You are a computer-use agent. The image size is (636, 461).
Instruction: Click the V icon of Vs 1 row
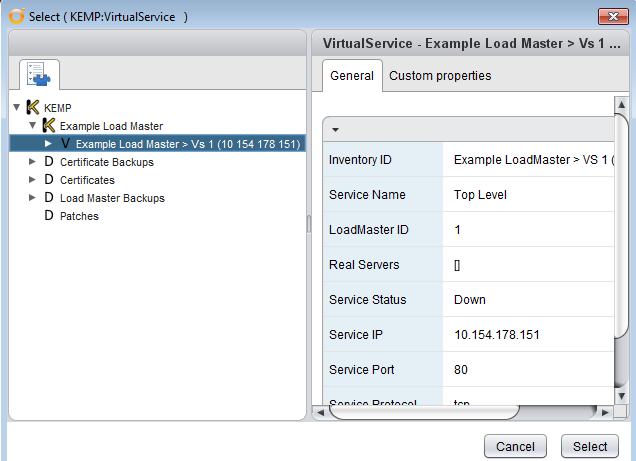coord(65,144)
